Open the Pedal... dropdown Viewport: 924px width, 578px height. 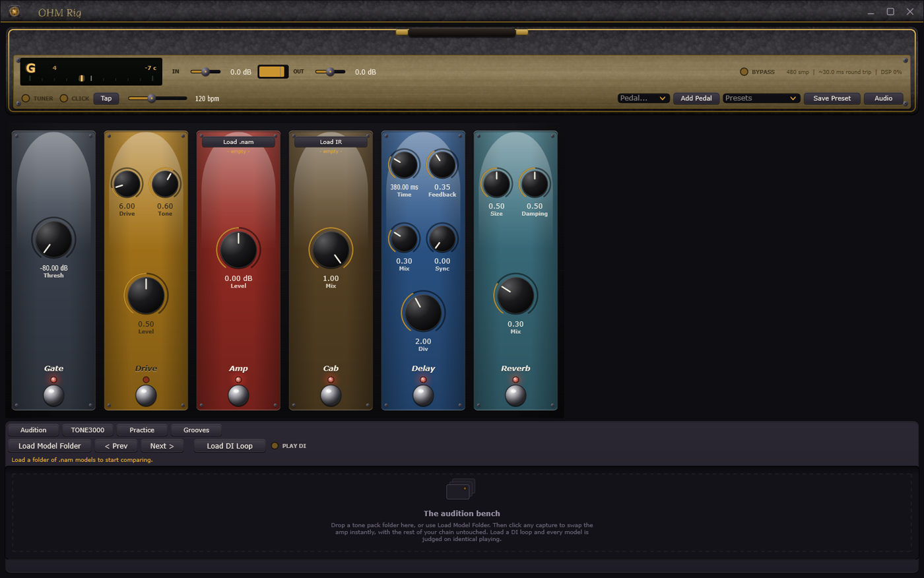coord(643,98)
